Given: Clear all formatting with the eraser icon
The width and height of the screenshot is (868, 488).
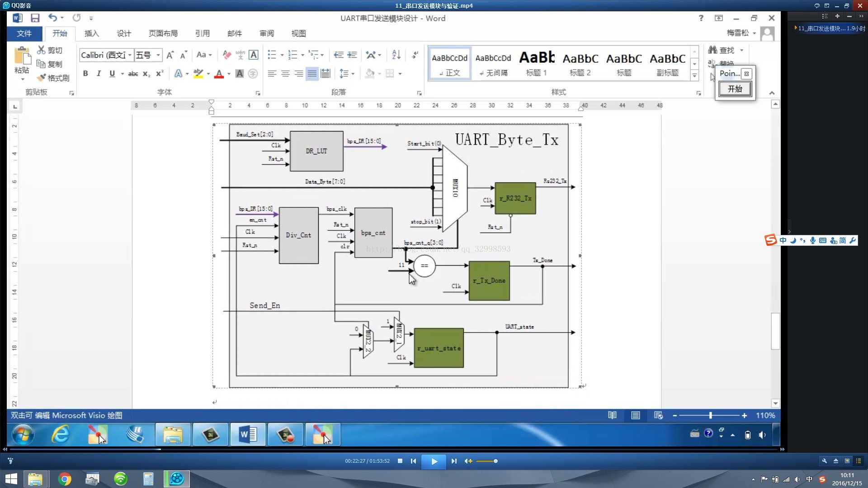Looking at the screenshot, I should coord(227,55).
